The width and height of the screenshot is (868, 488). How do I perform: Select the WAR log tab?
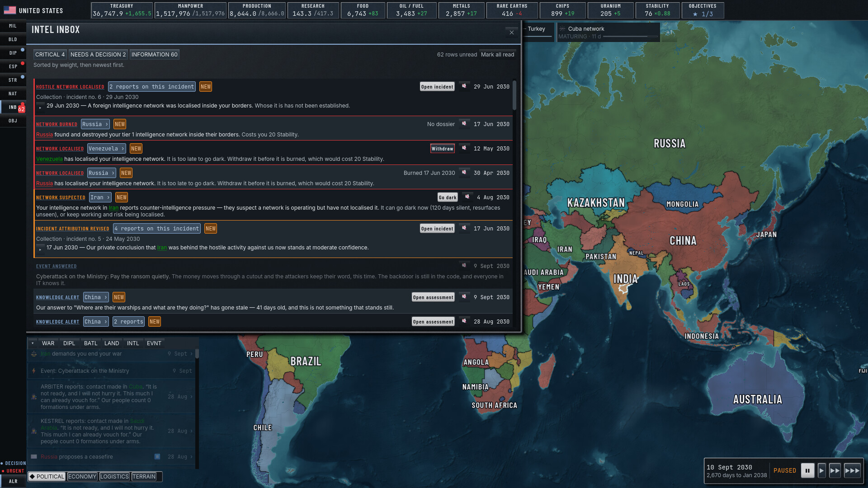point(48,343)
